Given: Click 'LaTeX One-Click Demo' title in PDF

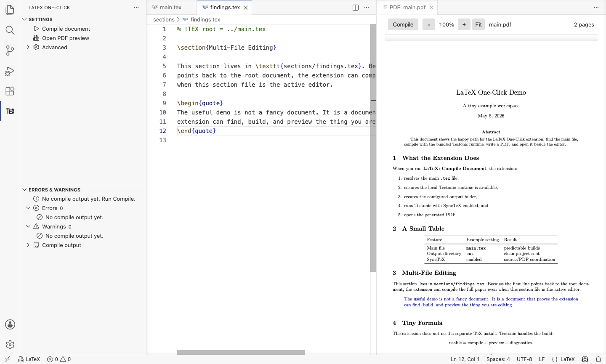Looking at the screenshot, I should click(491, 93).
